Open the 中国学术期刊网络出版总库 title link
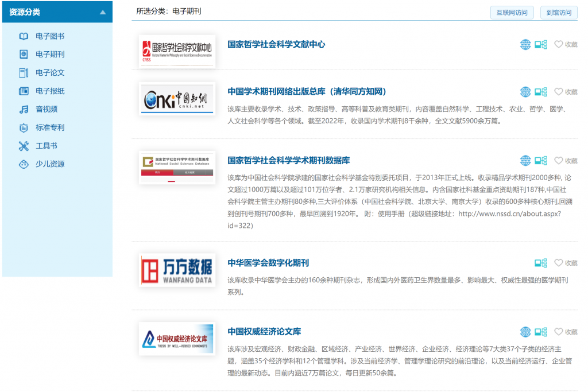Image resolution: width=588 pixels, height=392 pixels. point(307,92)
